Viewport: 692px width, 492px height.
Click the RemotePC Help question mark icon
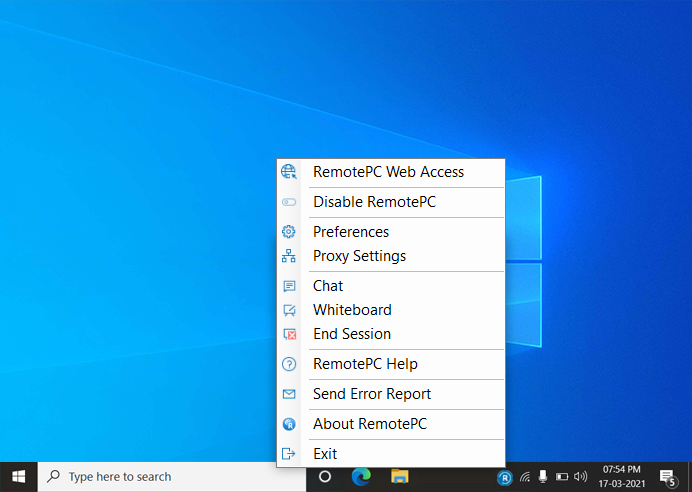289,364
